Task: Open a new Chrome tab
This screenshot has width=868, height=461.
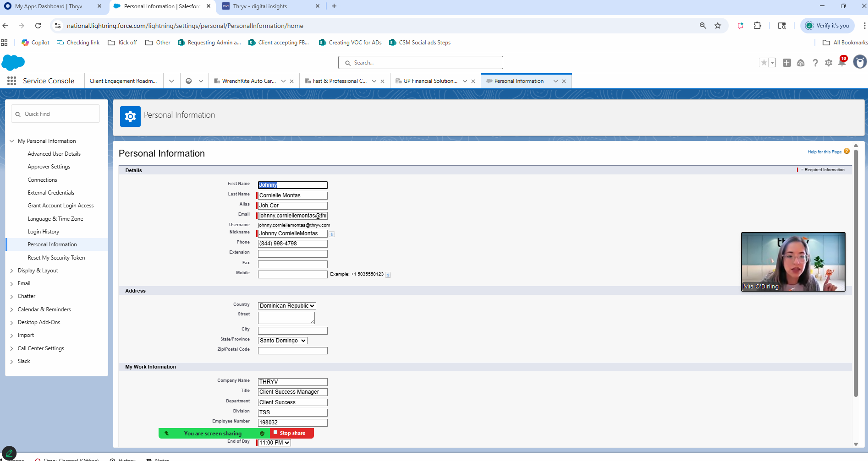Action: (334, 6)
